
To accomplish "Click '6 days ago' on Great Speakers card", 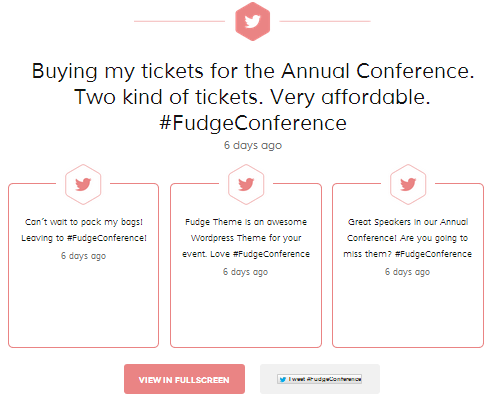I will click(x=407, y=272).
